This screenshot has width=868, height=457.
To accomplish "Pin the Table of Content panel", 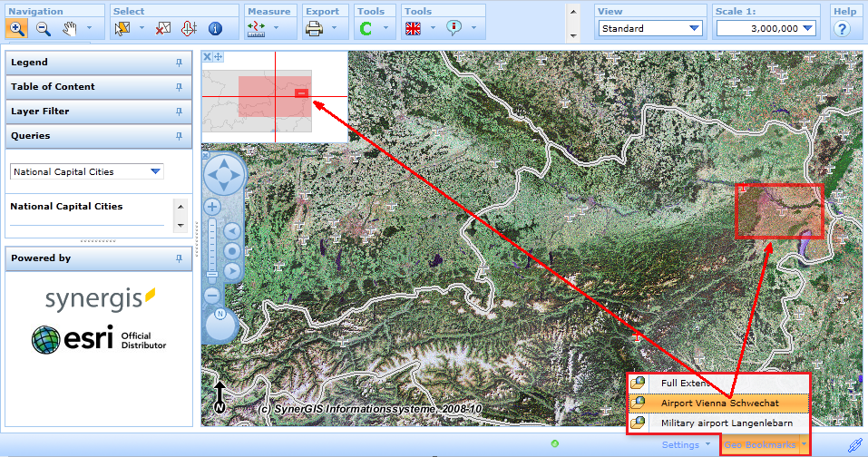I will coord(179,87).
